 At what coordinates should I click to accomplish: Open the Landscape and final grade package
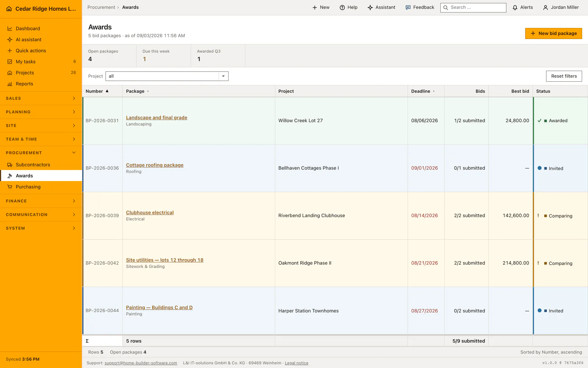click(157, 118)
